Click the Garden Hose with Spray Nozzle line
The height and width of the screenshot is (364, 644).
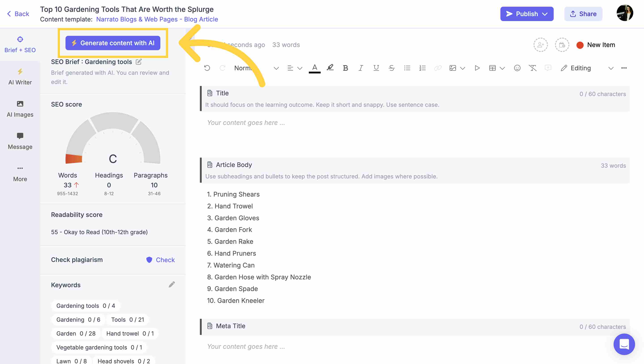(x=259, y=277)
